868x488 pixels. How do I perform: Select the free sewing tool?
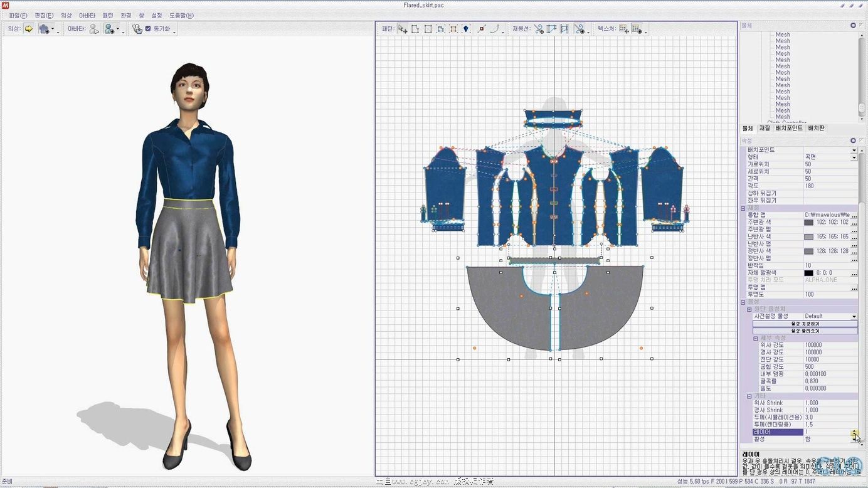click(564, 28)
